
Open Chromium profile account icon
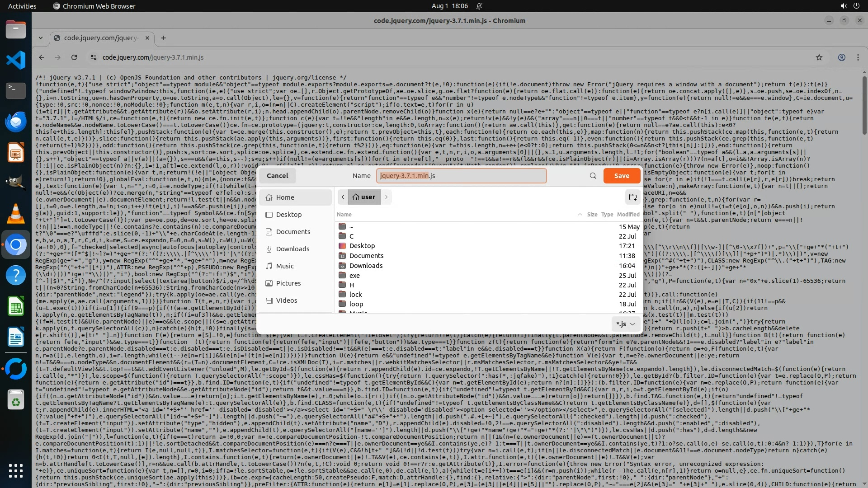coord(841,57)
